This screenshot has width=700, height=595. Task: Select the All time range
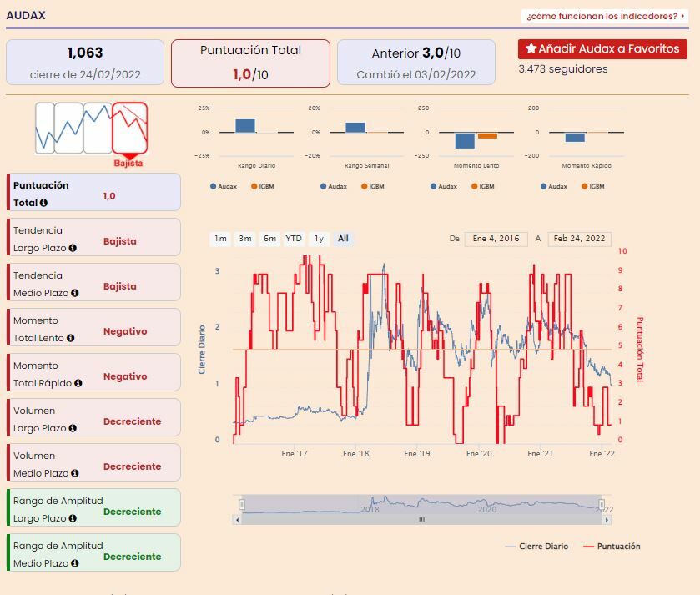click(x=343, y=239)
